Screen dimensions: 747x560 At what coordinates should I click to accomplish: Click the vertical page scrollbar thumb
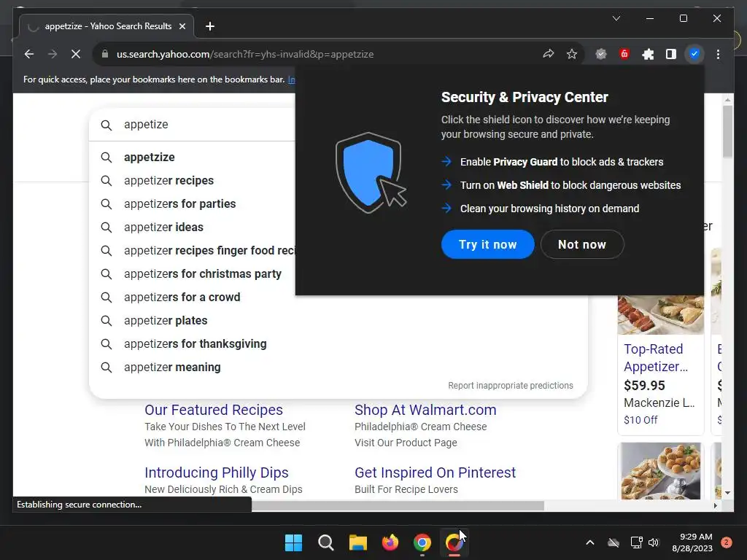click(x=727, y=131)
